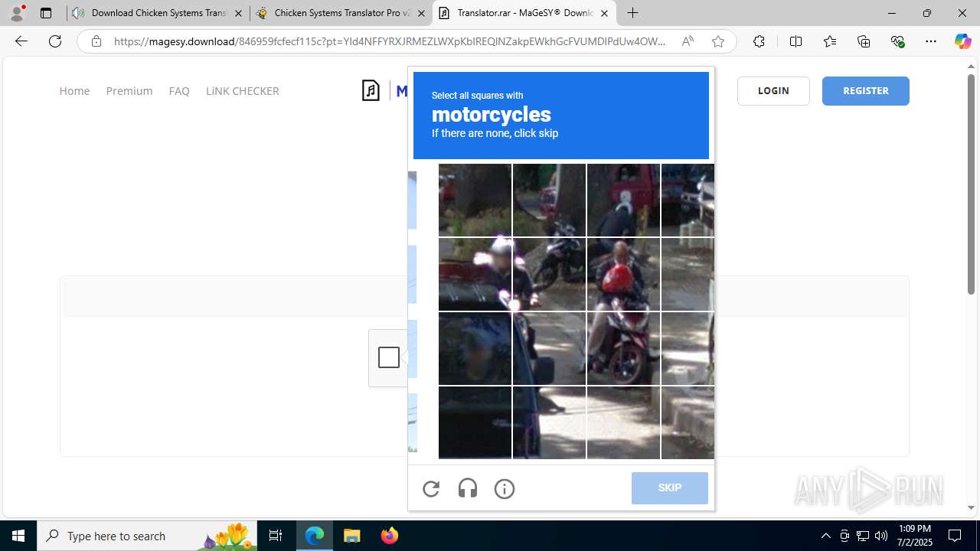Open clock showing 1:09 PM
This screenshot has width=980, height=551.
[x=914, y=536]
